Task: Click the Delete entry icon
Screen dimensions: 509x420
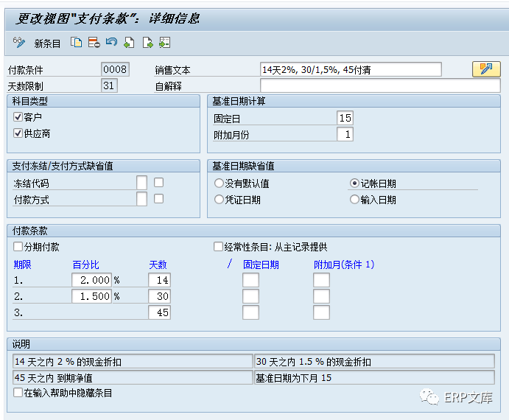Action: point(94,43)
